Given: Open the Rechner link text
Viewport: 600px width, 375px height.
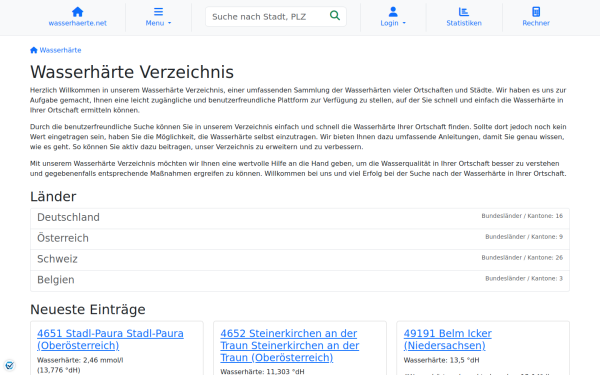Looking at the screenshot, I should point(536,23).
